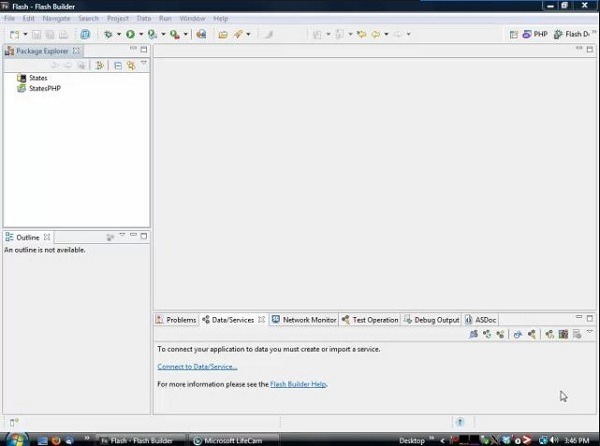
Task: Open the Package Explorer view menu triangle
Action: 144,63
